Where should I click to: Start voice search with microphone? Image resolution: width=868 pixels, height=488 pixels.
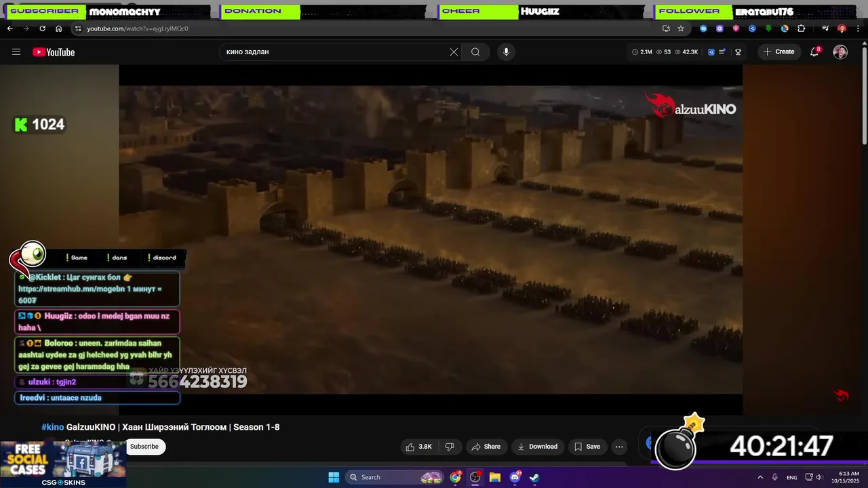(506, 52)
